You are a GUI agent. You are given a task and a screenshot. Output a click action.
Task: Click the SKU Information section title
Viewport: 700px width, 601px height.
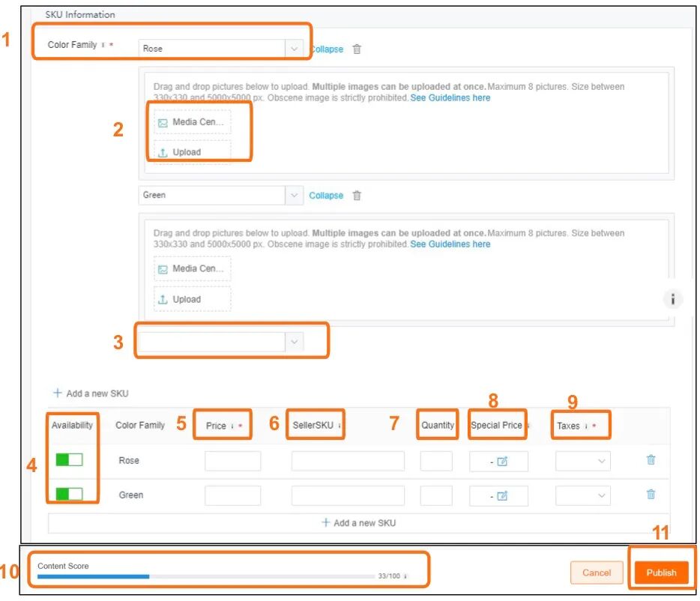click(80, 15)
